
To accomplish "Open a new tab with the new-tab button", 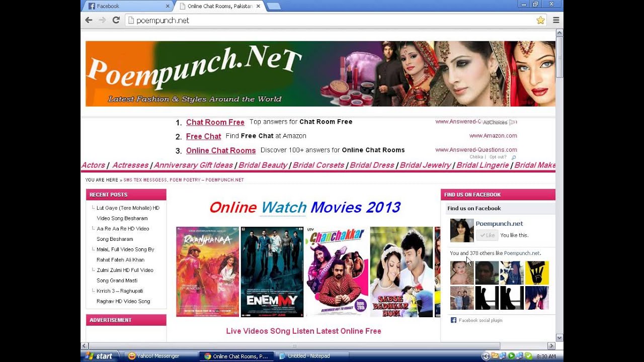I will coord(273,6).
